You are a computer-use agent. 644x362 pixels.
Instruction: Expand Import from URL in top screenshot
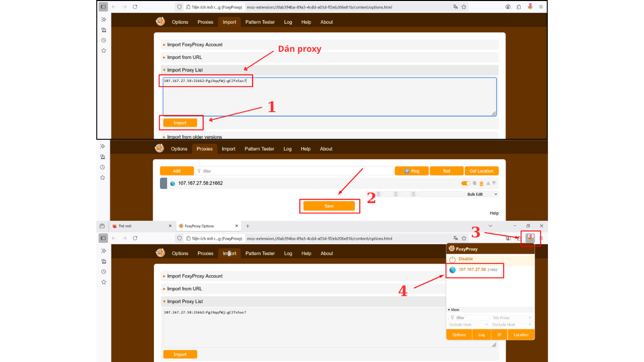(x=330, y=57)
